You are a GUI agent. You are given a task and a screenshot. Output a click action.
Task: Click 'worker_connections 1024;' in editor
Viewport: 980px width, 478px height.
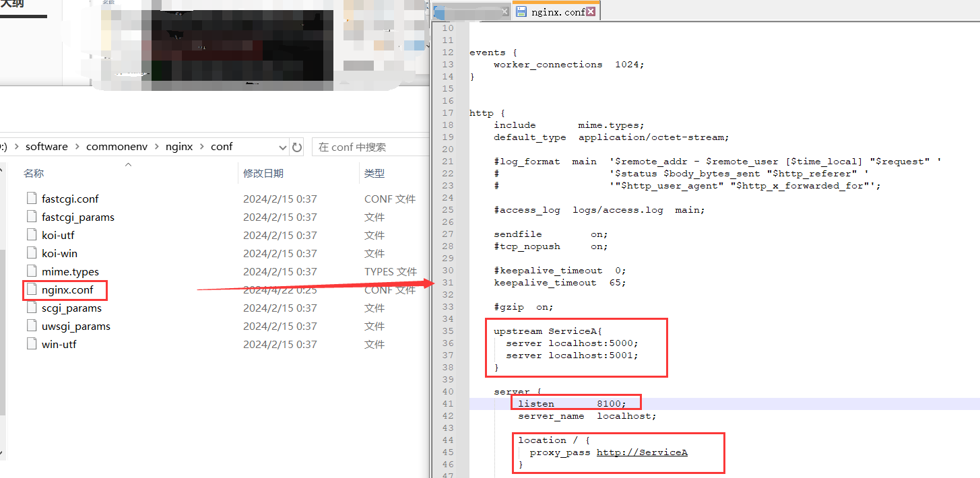[x=569, y=65]
